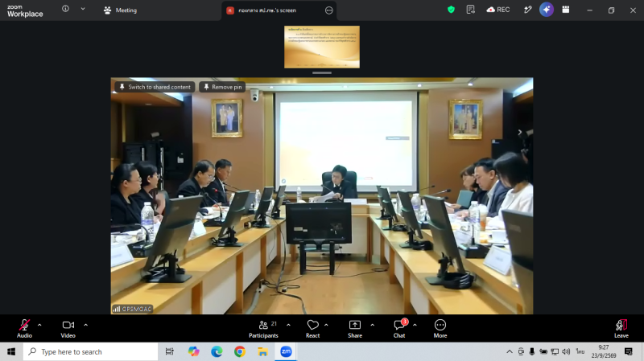Image resolution: width=644 pixels, height=361 pixels.
Task: Expand participants options arrow
Action: coord(288,325)
